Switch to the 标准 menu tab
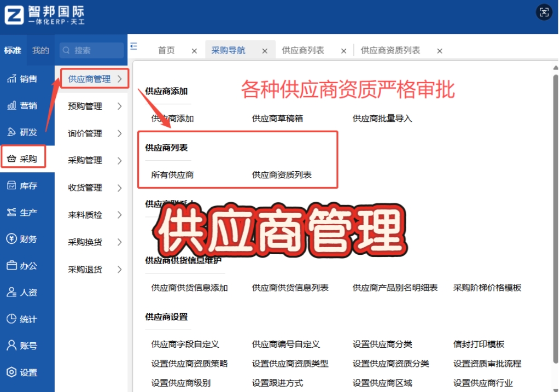The image size is (560, 392). [13, 50]
